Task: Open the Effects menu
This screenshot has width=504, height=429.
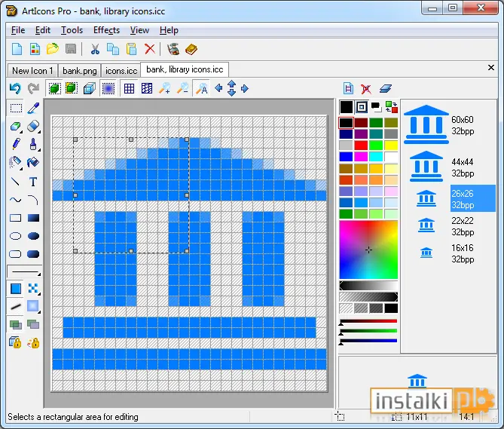Action: coord(106,30)
